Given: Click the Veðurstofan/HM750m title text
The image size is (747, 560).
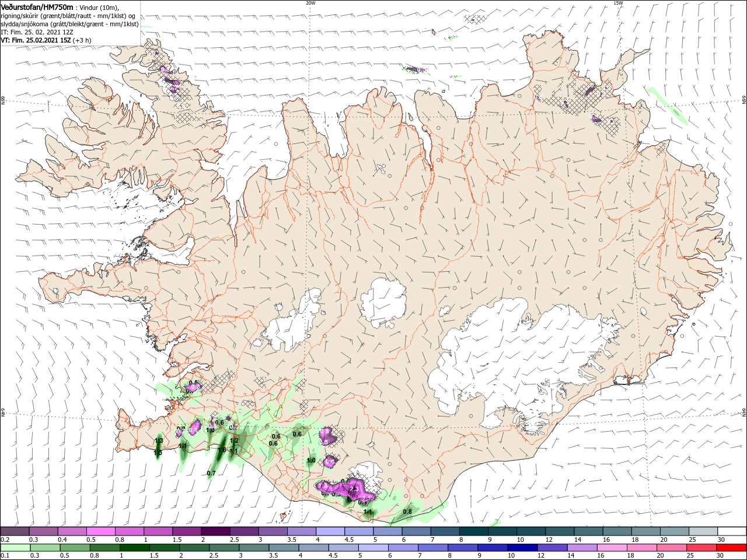Looking at the screenshot, I should point(37,6).
